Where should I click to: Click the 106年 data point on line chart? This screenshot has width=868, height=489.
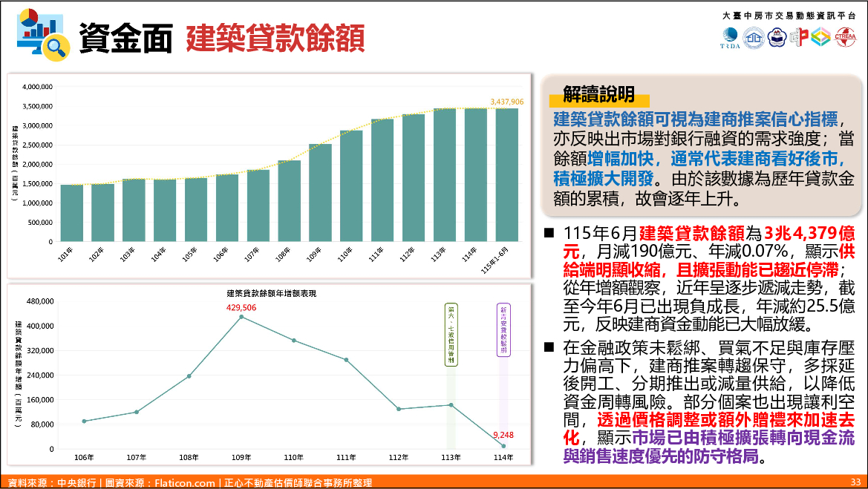tap(84, 421)
